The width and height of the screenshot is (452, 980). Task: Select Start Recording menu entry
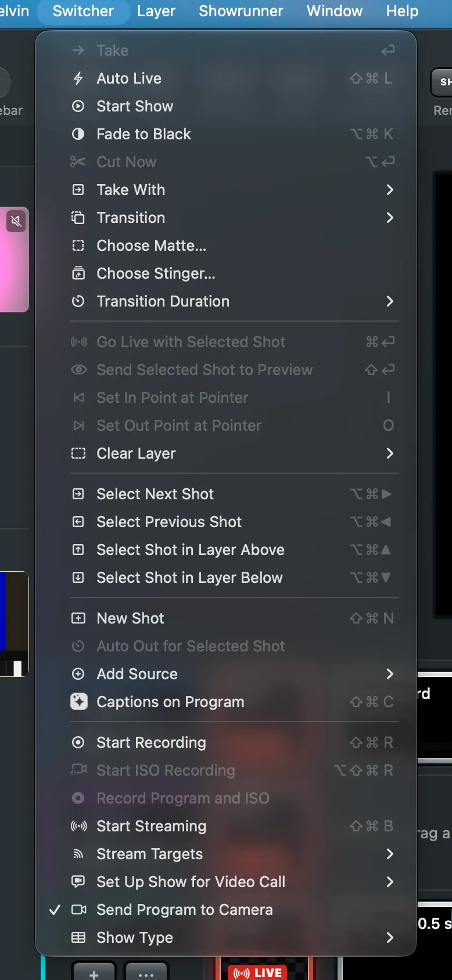click(226, 743)
